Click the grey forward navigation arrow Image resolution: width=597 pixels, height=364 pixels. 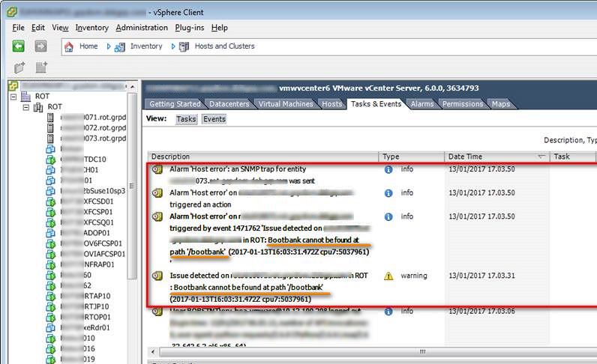40,46
